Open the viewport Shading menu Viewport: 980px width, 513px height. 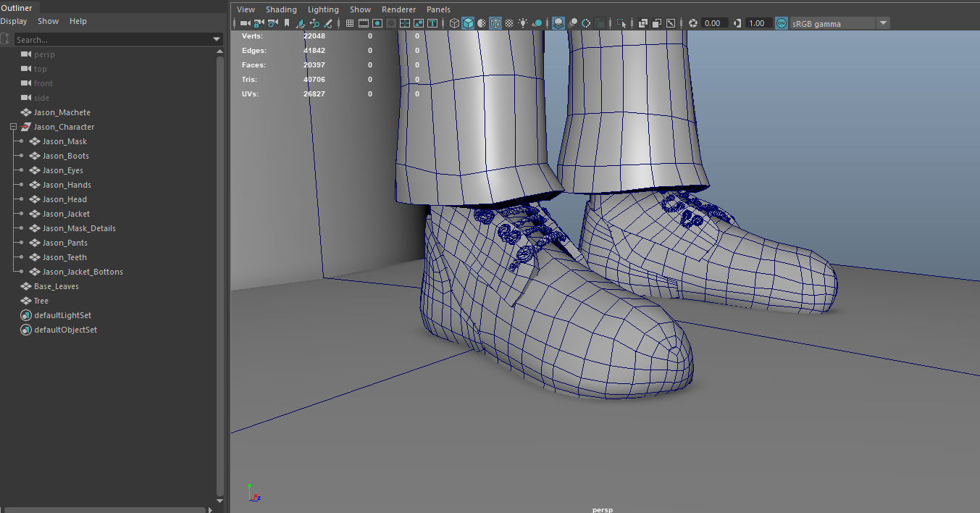pos(281,9)
